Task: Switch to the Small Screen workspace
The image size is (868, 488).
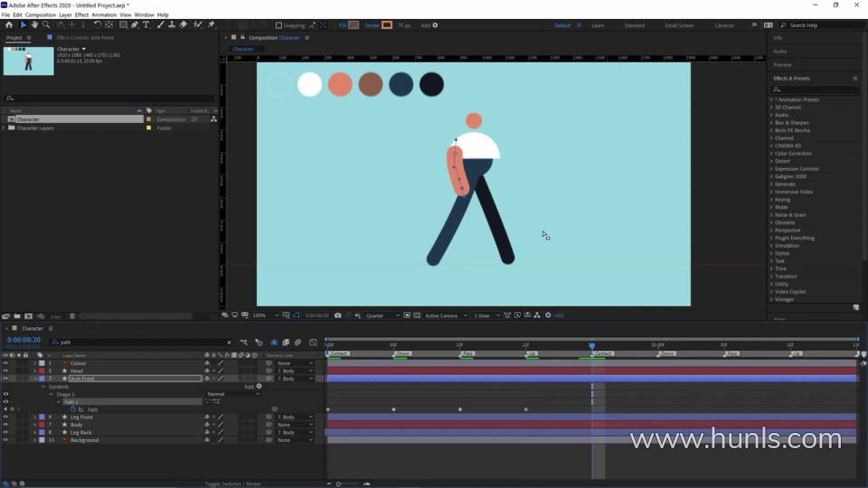Action: [x=679, y=25]
